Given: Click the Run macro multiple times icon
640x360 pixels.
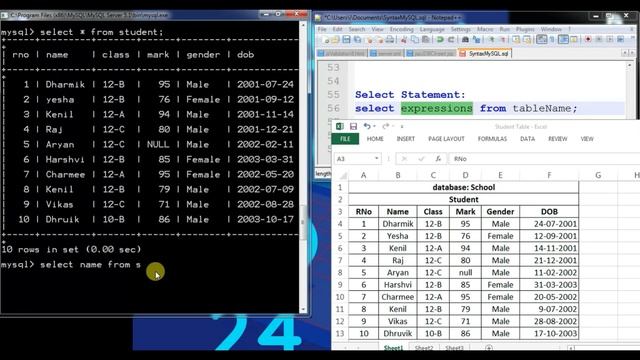Looking at the screenshot, I should click(620, 40).
